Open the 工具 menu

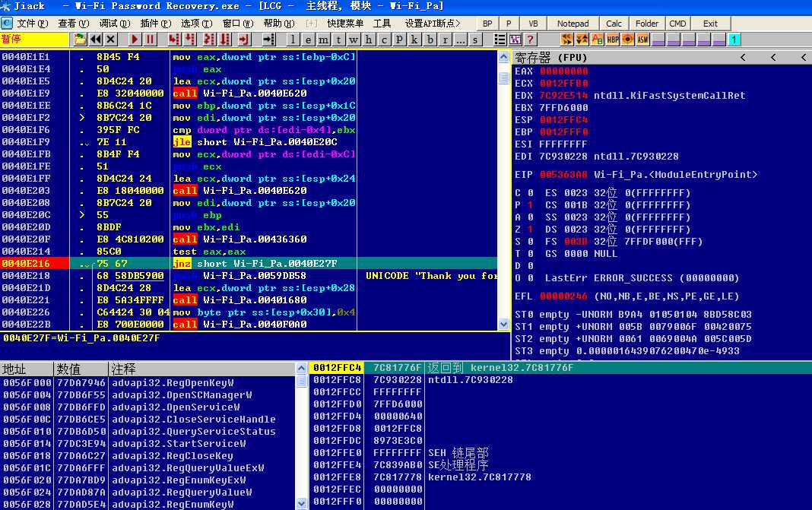point(382,24)
